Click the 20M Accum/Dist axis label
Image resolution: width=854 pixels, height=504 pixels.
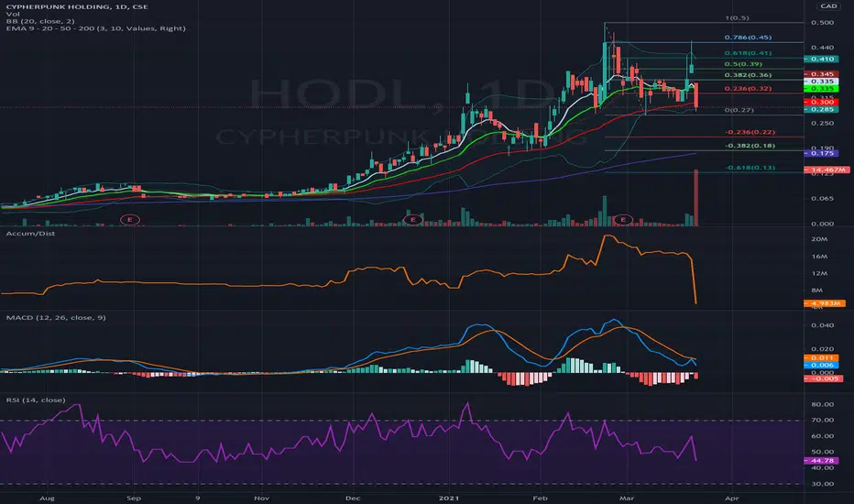(819, 238)
